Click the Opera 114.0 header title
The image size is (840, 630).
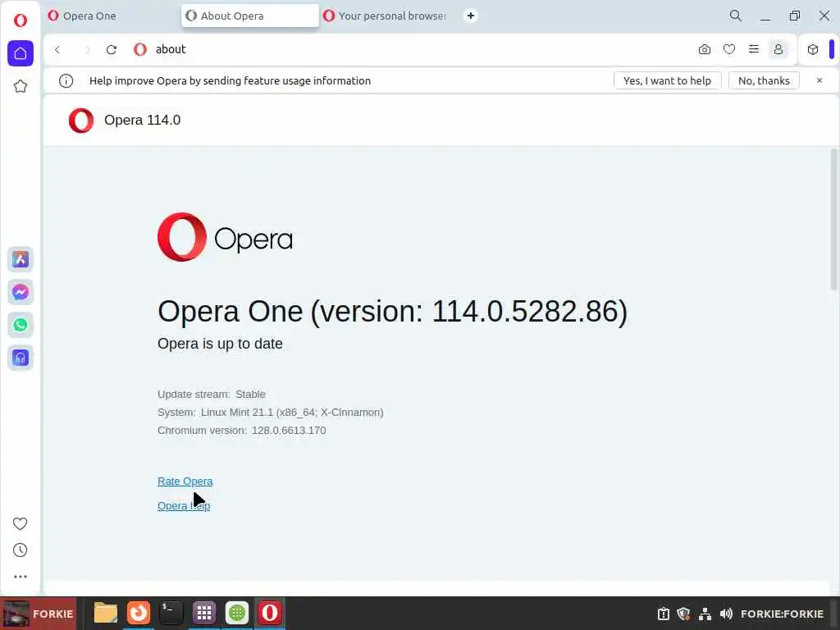tap(142, 120)
